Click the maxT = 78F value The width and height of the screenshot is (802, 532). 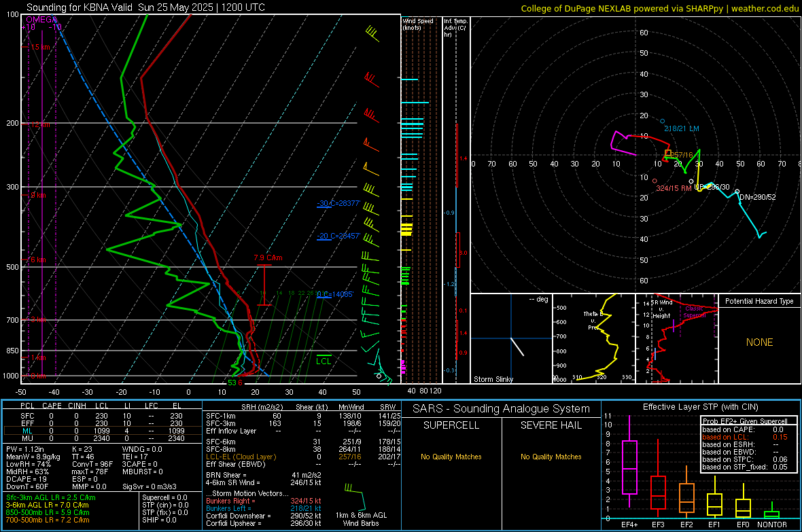[x=90, y=472]
